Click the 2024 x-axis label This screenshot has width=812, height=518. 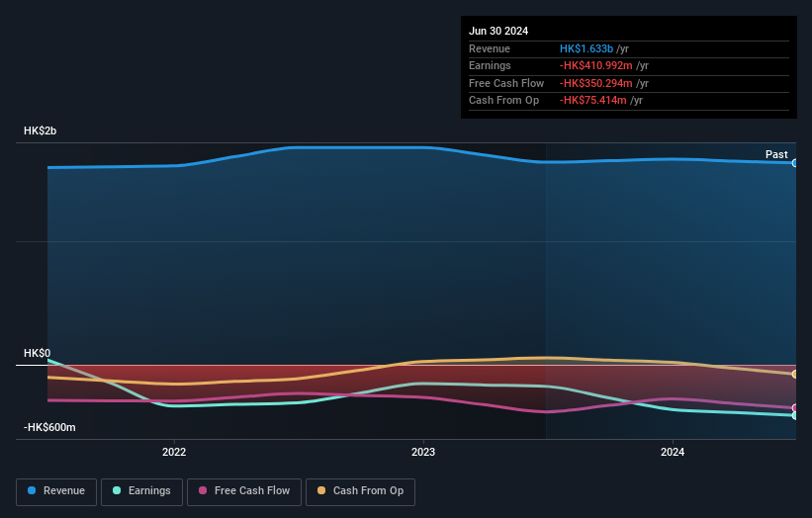(x=673, y=453)
